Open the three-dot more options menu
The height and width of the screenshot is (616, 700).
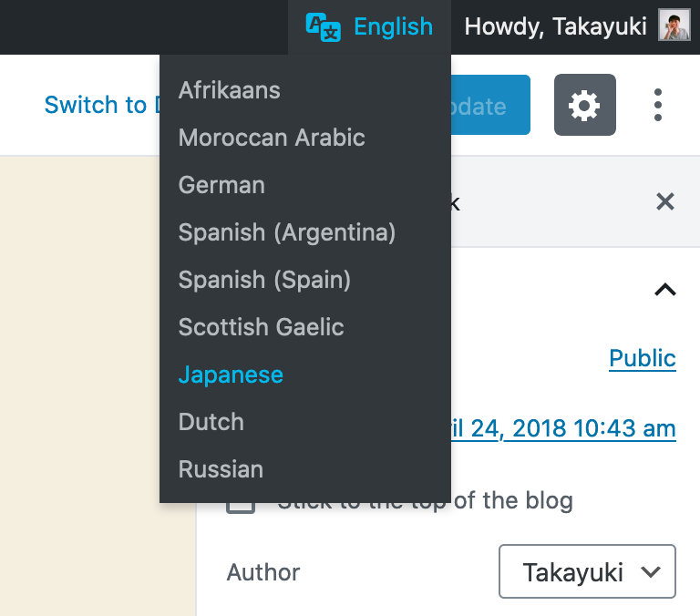click(x=658, y=106)
